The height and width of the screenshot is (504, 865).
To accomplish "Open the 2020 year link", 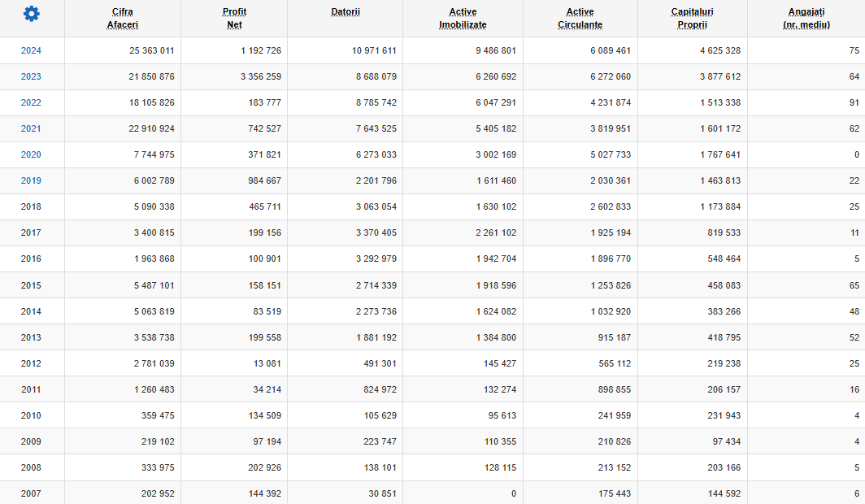I will [31, 154].
